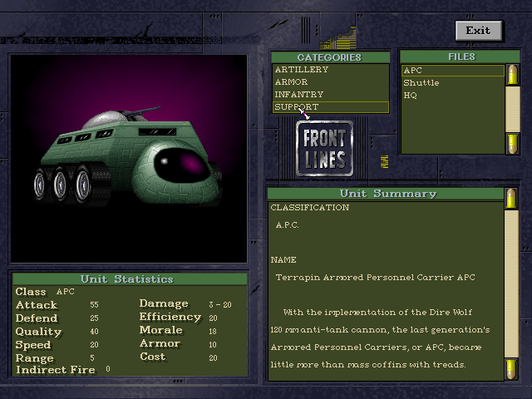Click the CATEGORIES panel header
532x399 pixels.
click(331, 57)
